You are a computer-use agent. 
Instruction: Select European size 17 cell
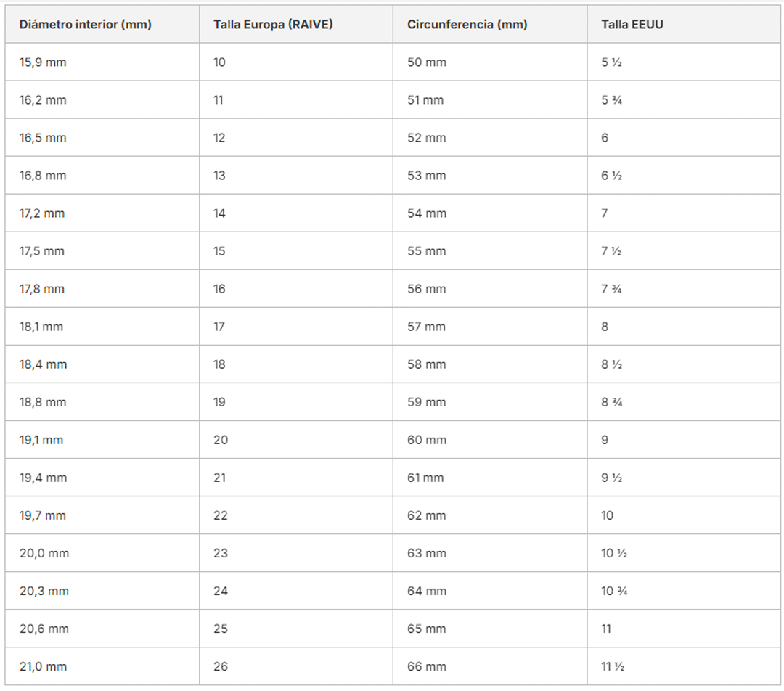pos(219,327)
